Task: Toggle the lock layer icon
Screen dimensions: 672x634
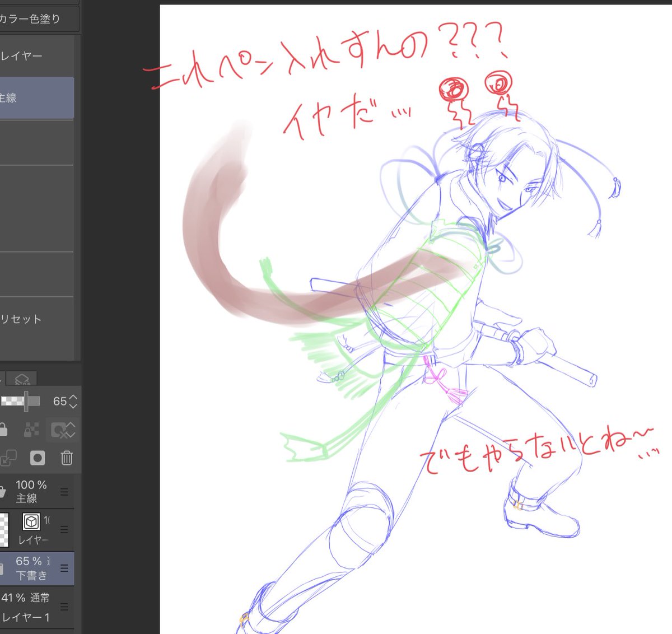Action: click(3, 430)
